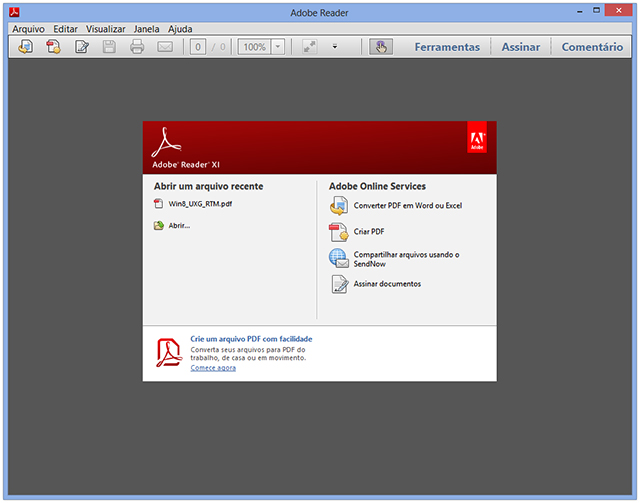
Task: Click the 100% zoom value field
Action: click(255, 47)
